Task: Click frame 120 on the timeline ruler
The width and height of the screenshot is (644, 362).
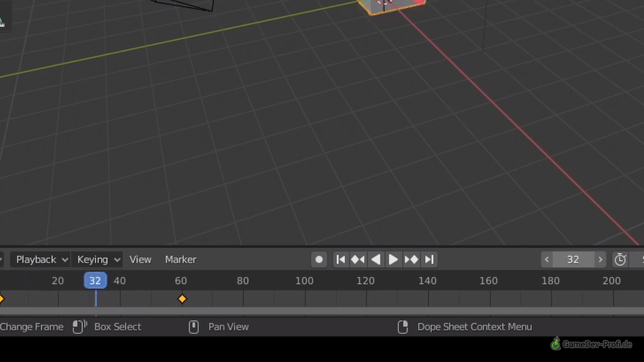Action: 366,281
